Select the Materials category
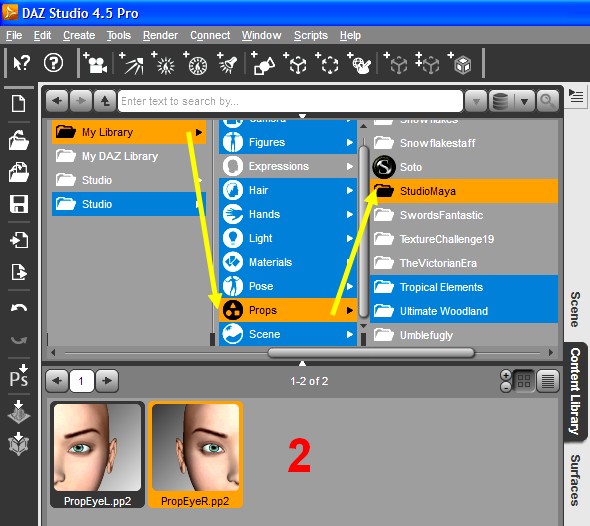This screenshot has width=590, height=526. 288,262
